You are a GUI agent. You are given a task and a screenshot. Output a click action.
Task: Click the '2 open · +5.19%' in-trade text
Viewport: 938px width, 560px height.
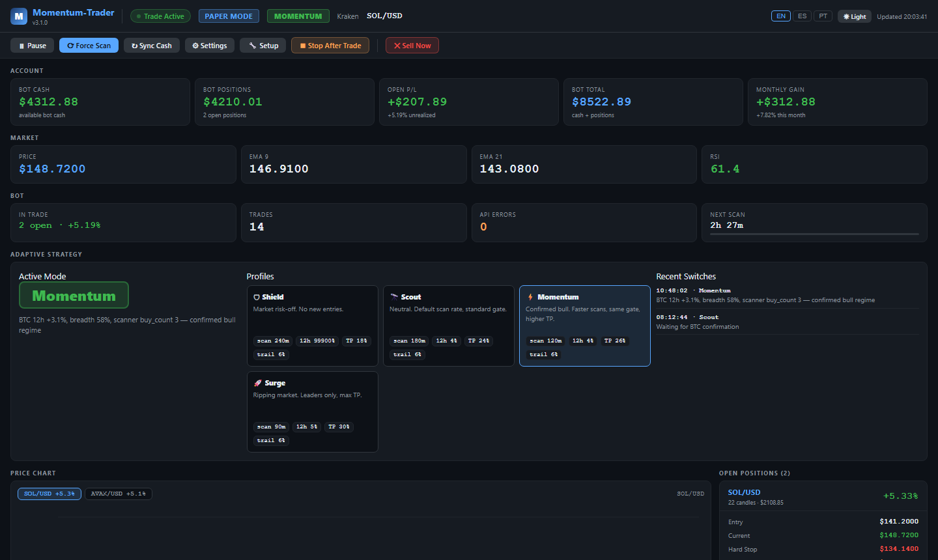60,225
